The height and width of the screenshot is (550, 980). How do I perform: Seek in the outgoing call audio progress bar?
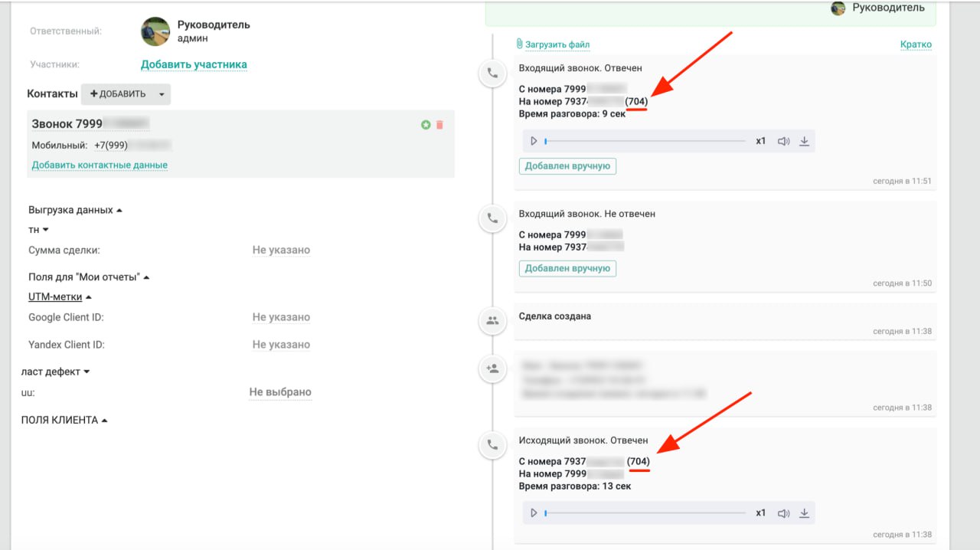pyautogui.click(x=645, y=512)
